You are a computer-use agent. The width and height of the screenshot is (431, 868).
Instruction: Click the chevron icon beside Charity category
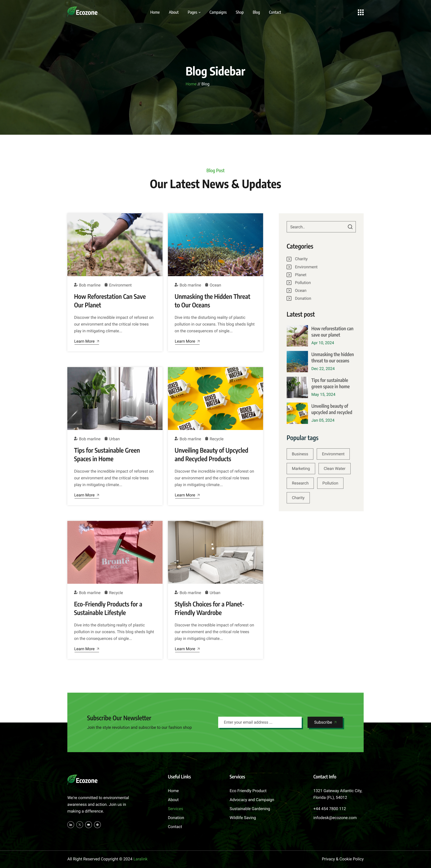coord(289,259)
